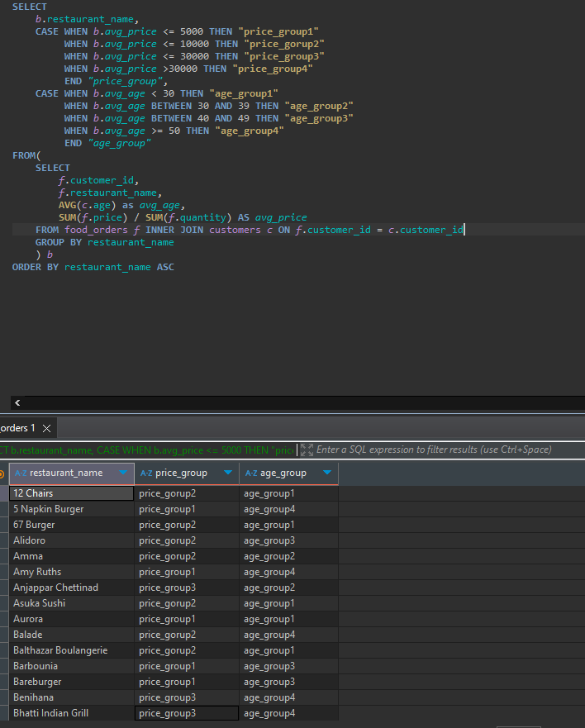Screen dimensions: 585x728
Task: Click the string type icon on restaurant_name header
Action: [x=21, y=473]
